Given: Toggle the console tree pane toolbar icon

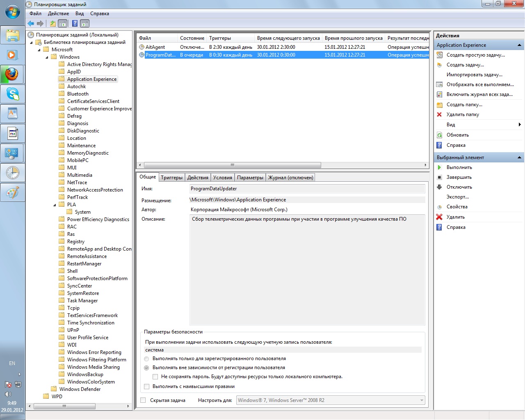Looking at the screenshot, I should pyautogui.click(x=62, y=24).
